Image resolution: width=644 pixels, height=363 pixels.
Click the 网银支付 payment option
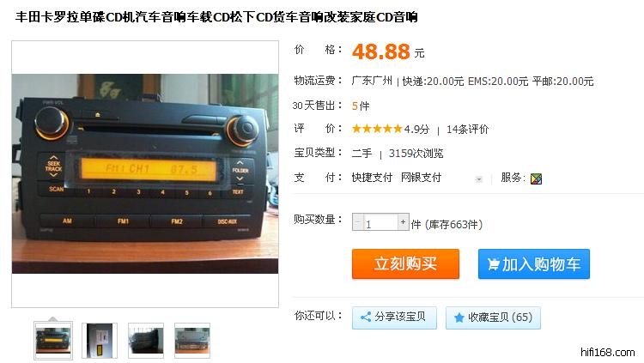(421, 178)
